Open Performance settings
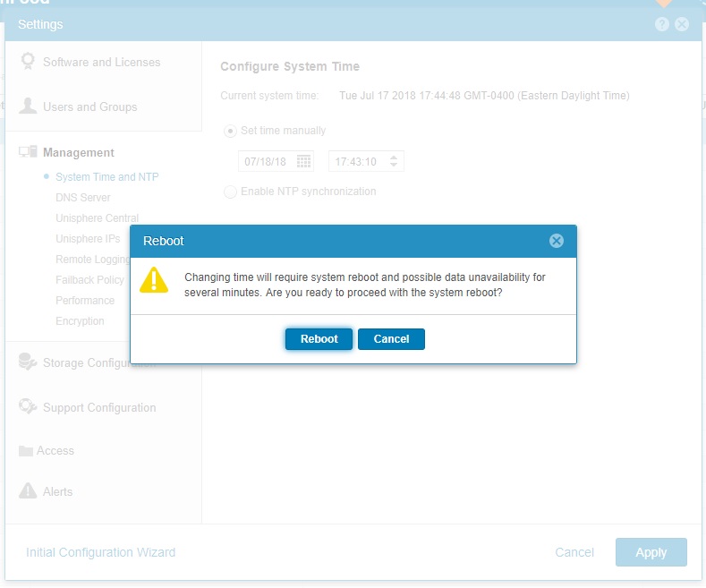The height and width of the screenshot is (588, 706). [x=85, y=301]
